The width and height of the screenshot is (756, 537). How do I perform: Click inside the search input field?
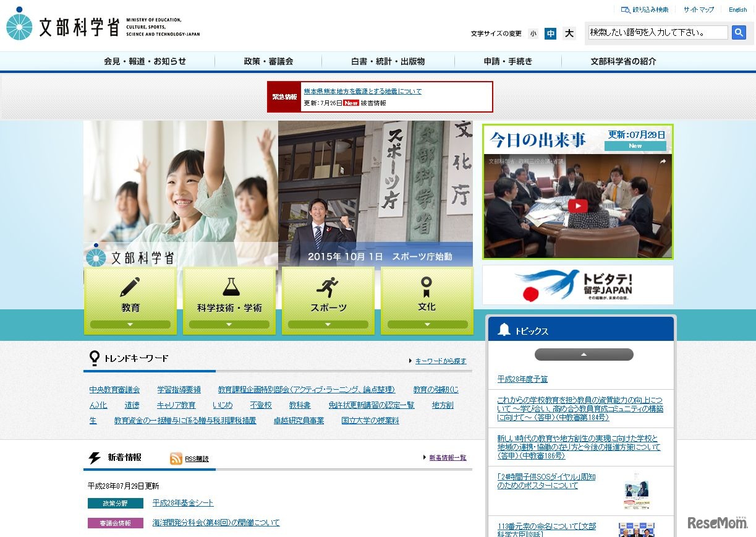[x=655, y=32]
